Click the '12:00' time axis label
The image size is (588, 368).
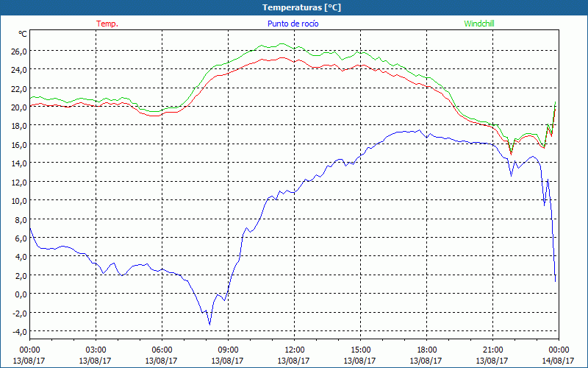tap(294, 350)
